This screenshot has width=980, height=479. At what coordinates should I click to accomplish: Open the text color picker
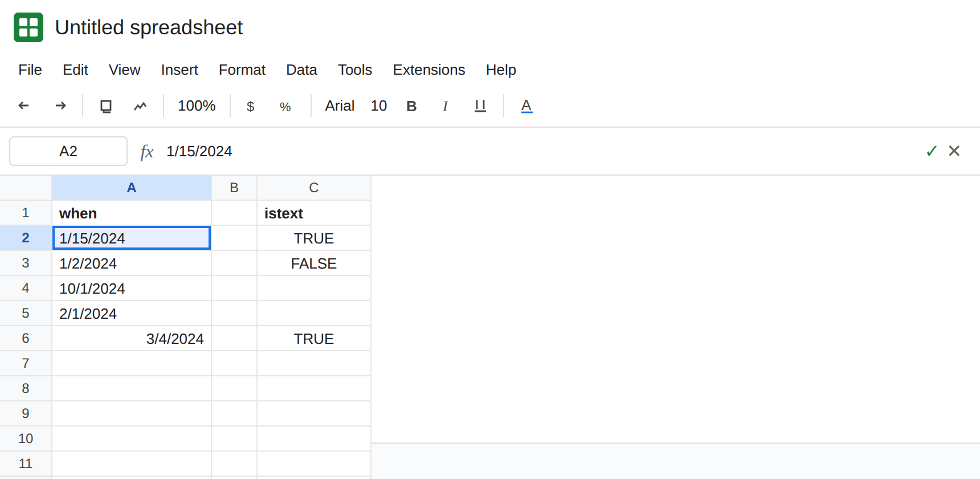pos(526,106)
